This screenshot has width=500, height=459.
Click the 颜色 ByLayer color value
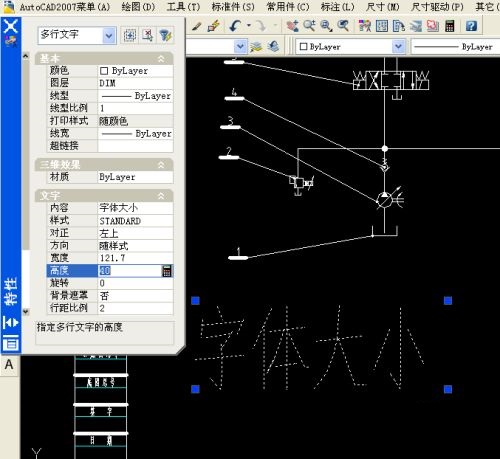(x=135, y=71)
